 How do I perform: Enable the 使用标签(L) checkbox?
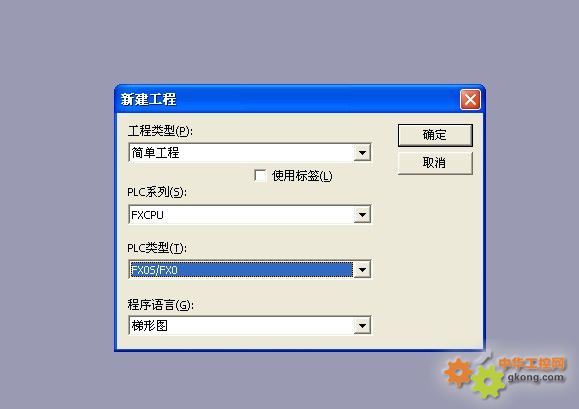point(260,175)
